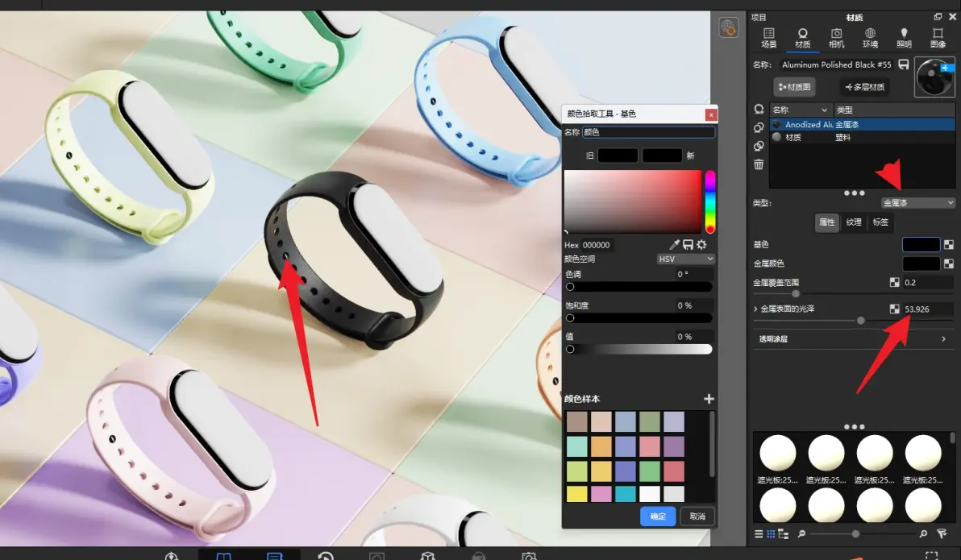The height and width of the screenshot is (560, 961).
Task: Toggle texture checker next to 基色
Action: pyautogui.click(x=949, y=244)
